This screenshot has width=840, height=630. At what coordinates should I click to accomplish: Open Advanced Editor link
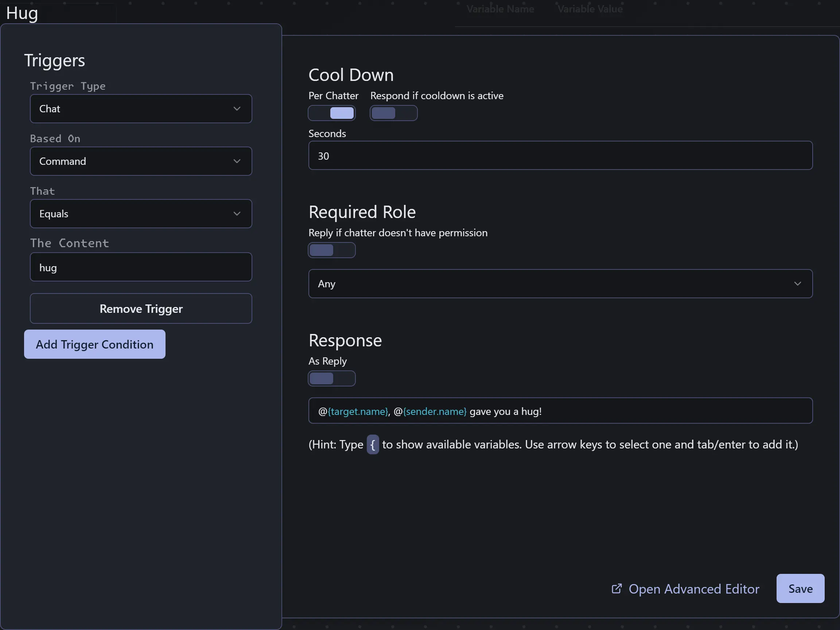(x=693, y=588)
